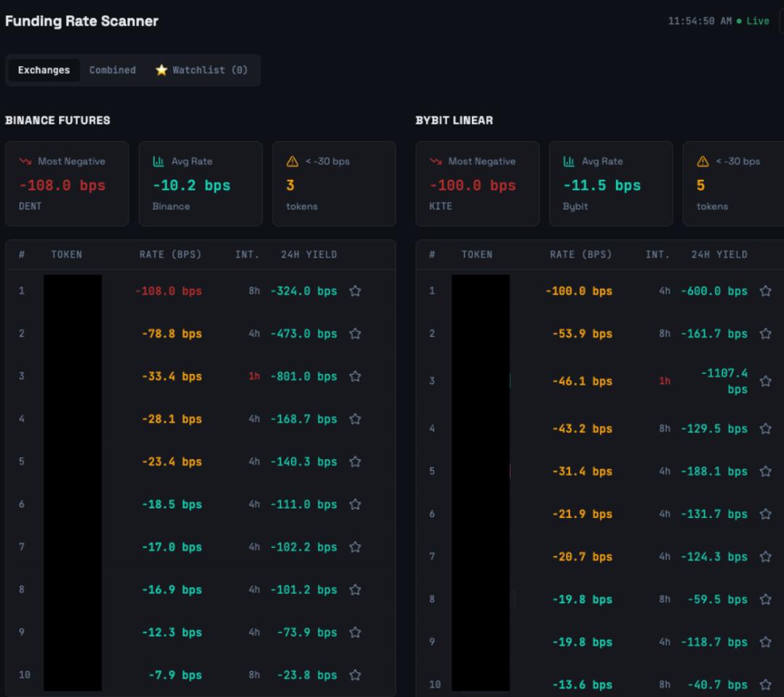
Task: Star the Bybit -21.9 bps row
Action: click(x=766, y=514)
